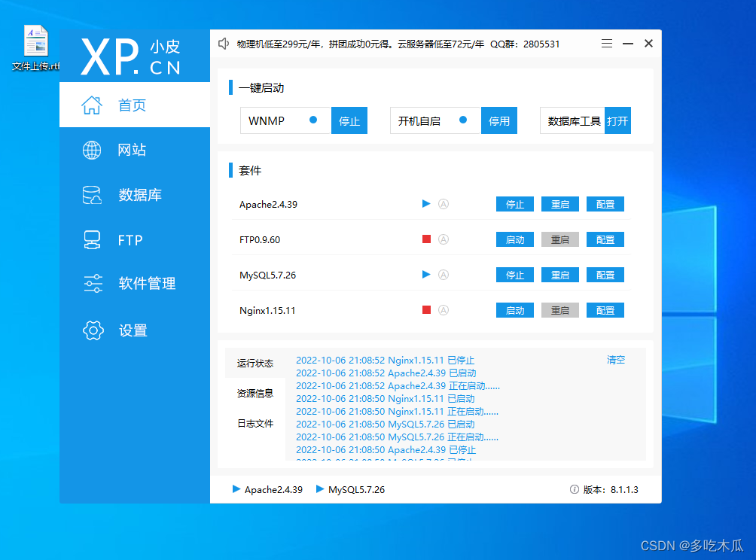Viewport: 756px width, 560px height.
Task: Switch to 日志文件 tab
Action: point(255,424)
